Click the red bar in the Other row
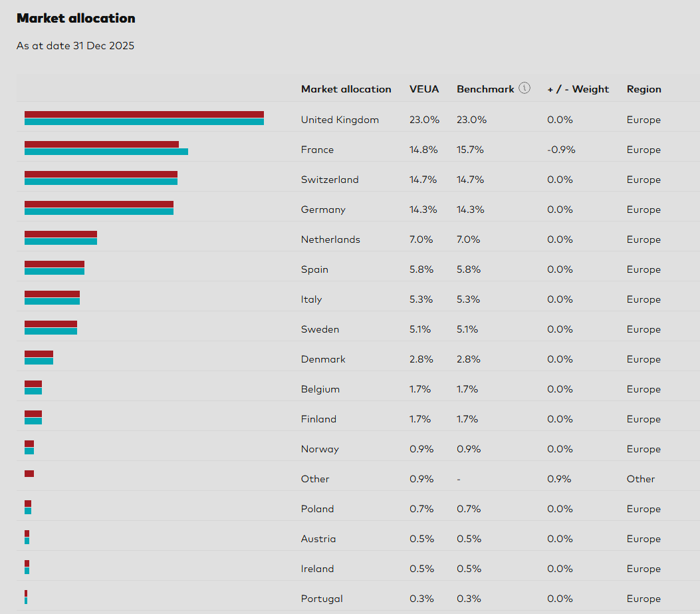 (29, 474)
